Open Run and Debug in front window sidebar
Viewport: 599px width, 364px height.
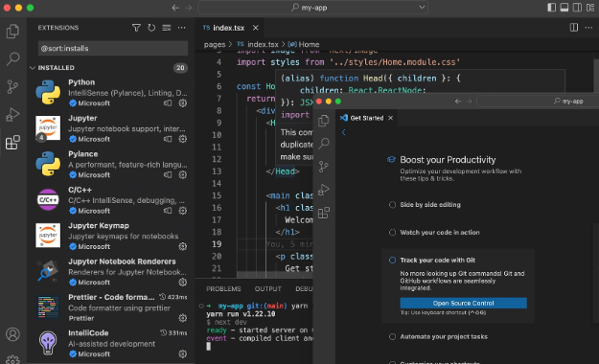(324, 190)
